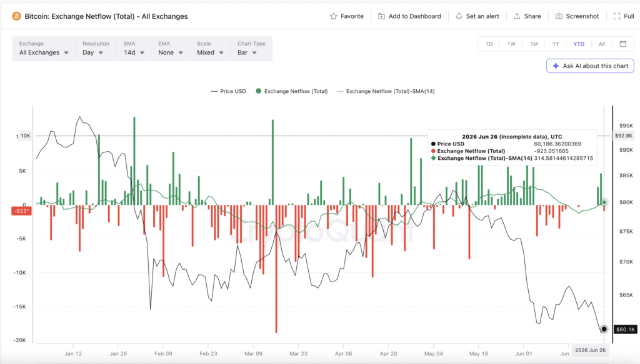
Task: Toggle Exchange Netflow (Total)-SMA(14) legend series
Action: click(386, 91)
